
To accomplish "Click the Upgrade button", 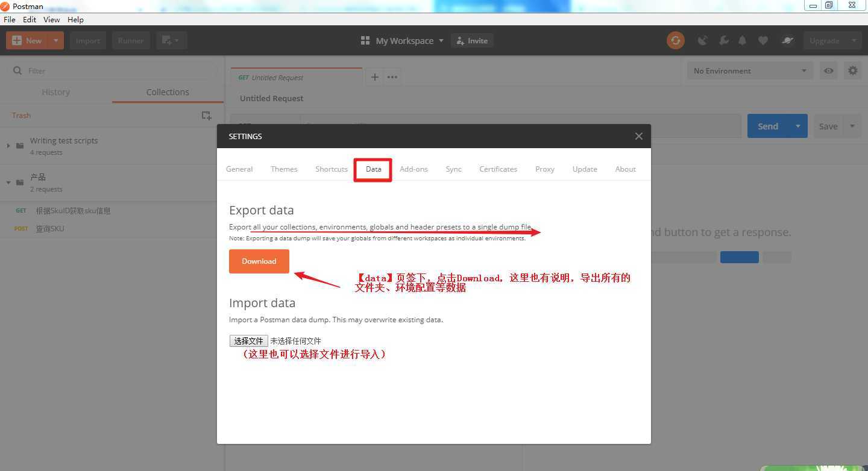I will [x=825, y=40].
